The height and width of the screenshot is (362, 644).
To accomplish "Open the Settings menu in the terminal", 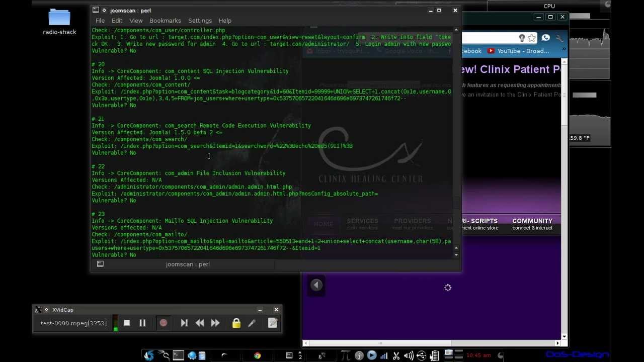I will pyautogui.click(x=200, y=21).
